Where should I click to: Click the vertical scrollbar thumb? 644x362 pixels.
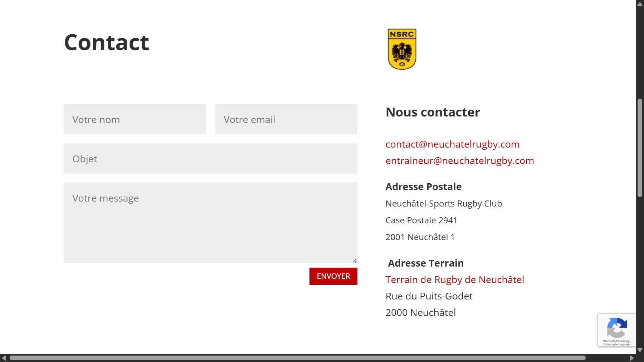[640, 147]
